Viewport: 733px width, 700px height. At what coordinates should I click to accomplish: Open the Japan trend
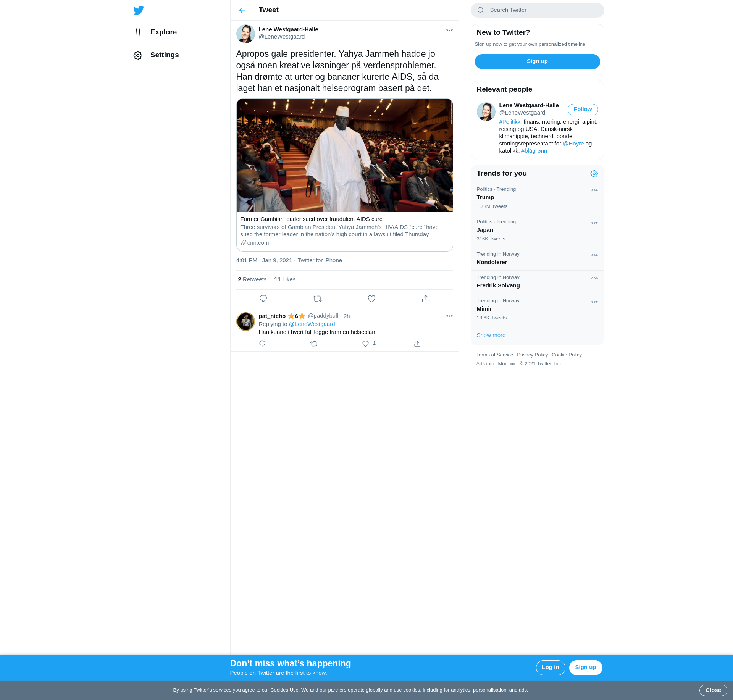tap(537, 231)
